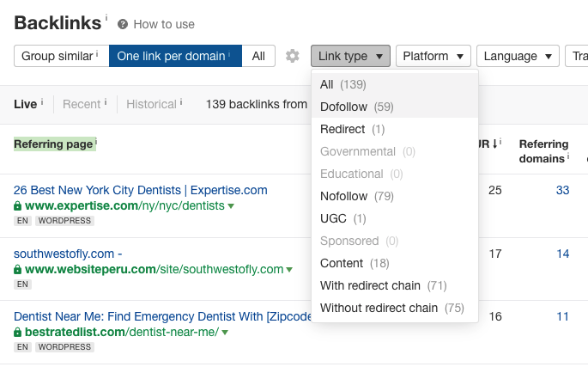The image size is (588, 367).
Task: Click green padlock beside www.websiteperu.com
Action: [17, 270]
